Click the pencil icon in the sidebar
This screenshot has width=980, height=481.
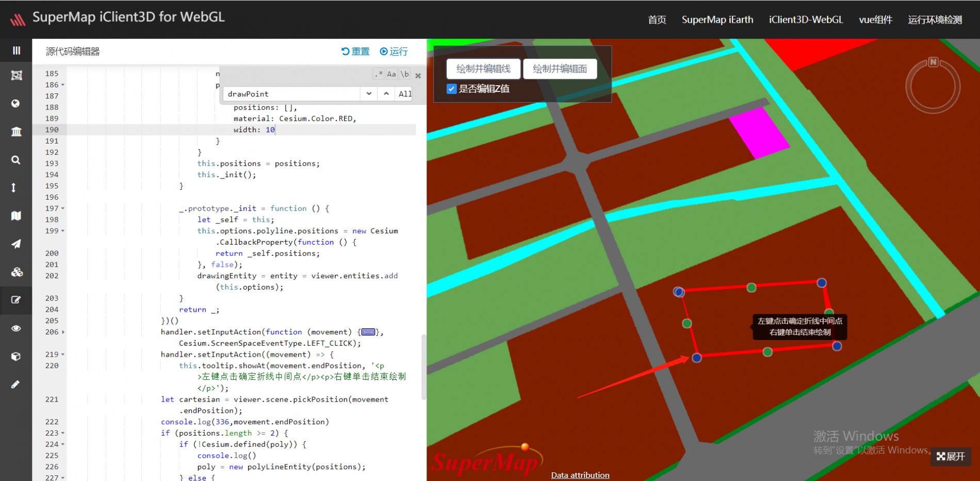click(x=16, y=384)
